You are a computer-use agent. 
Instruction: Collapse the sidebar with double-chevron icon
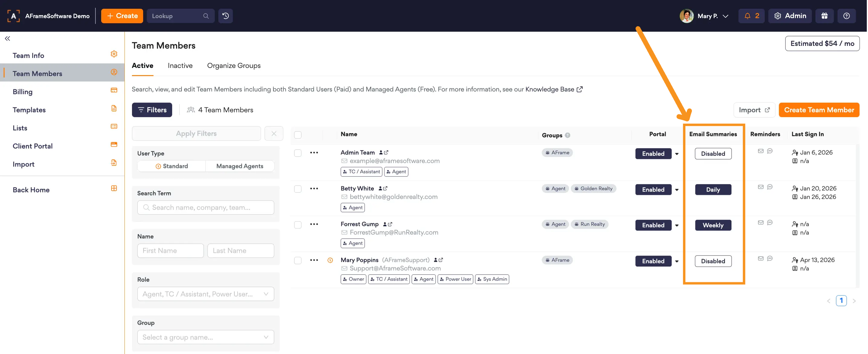tap(8, 38)
